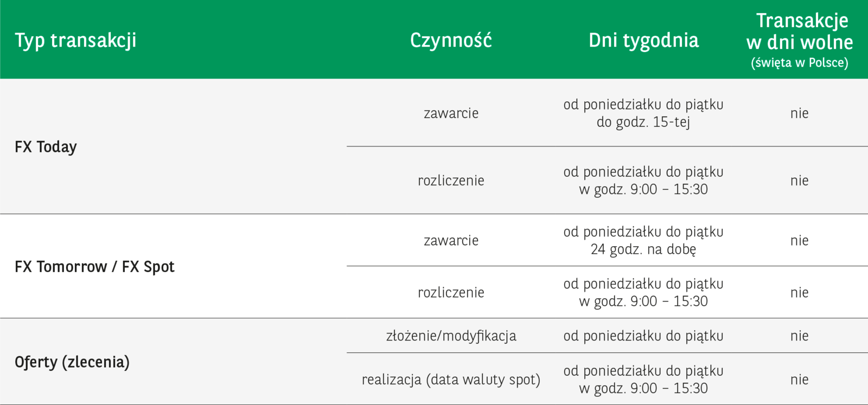Click the "Typ transakcji" column header
This screenshot has height=405, width=868.
[75, 41]
